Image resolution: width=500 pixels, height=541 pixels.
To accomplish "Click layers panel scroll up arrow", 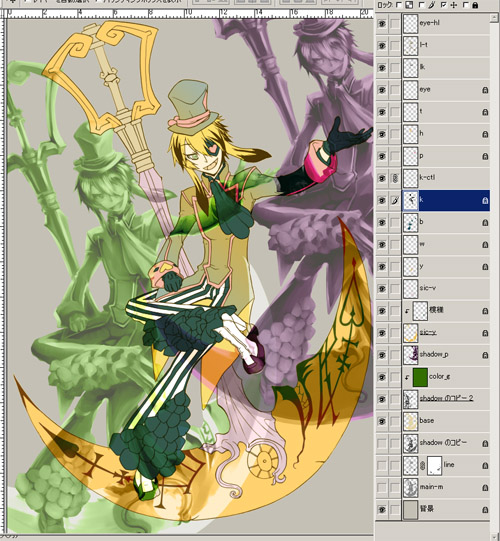I will pyautogui.click(x=494, y=18).
